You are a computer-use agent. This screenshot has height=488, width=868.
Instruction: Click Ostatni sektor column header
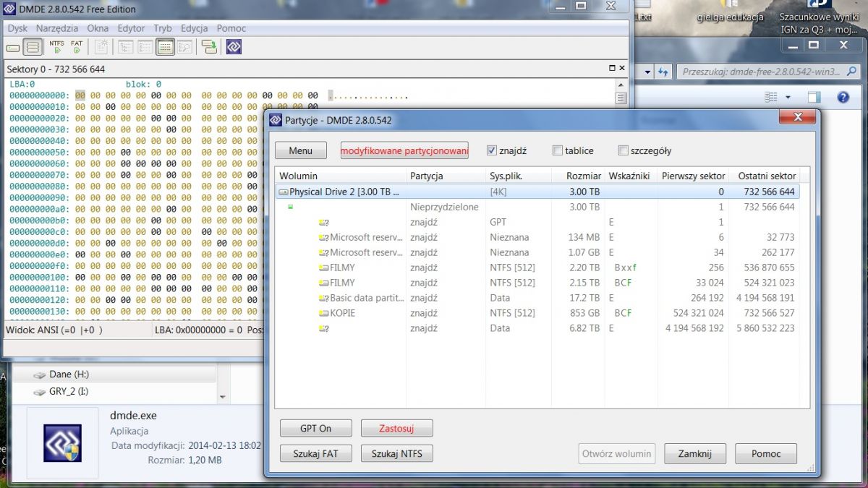(766, 176)
